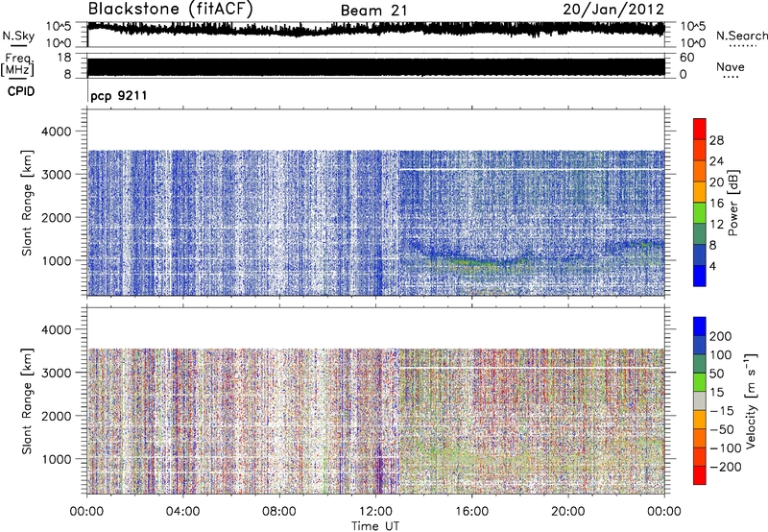Click the orange segment of power colorbar
The image size is (768, 532).
pyautogui.click(x=700, y=171)
